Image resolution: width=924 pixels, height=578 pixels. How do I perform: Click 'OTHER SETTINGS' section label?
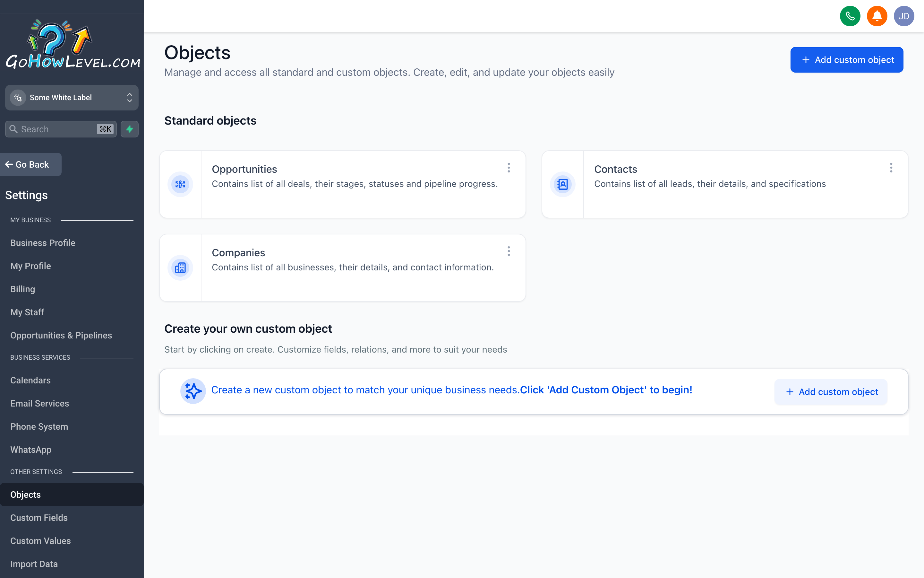tap(36, 472)
